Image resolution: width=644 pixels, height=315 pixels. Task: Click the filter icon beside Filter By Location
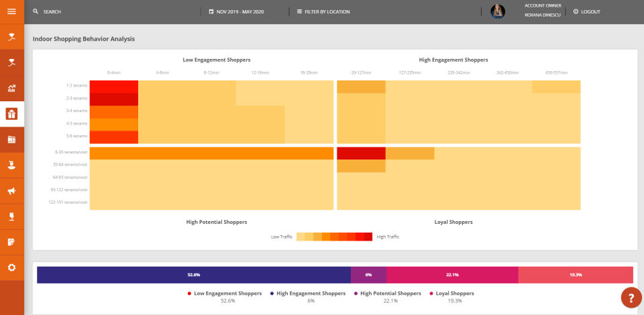tap(299, 11)
